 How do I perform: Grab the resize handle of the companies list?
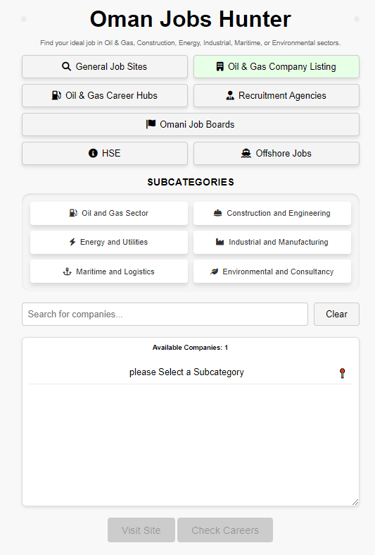pos(355,502)
